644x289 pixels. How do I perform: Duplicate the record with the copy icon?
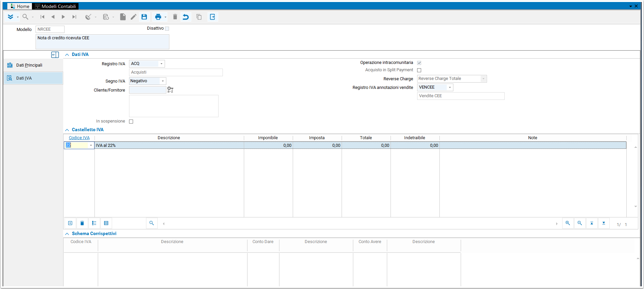coord(199,17)
